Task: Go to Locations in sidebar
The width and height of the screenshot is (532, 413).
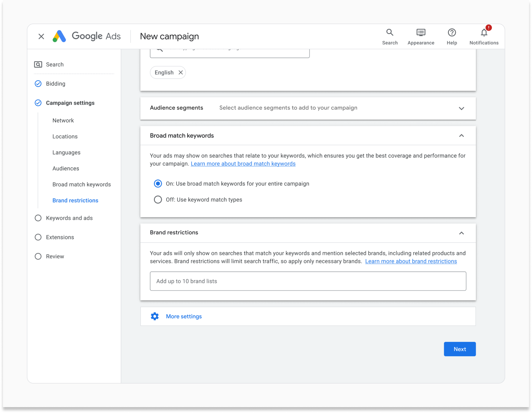Action: 65,136
